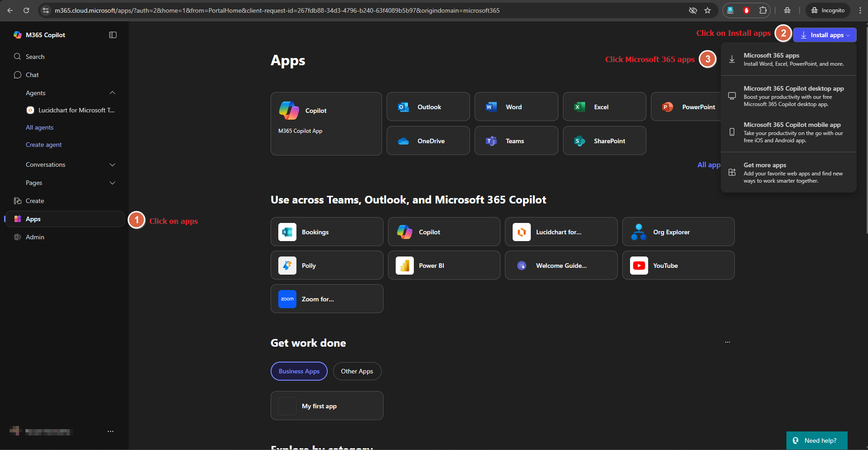The width and height of the screenshot is (868, 450).
Task: Open the All agents link
Action: click(x=39, y=127)
